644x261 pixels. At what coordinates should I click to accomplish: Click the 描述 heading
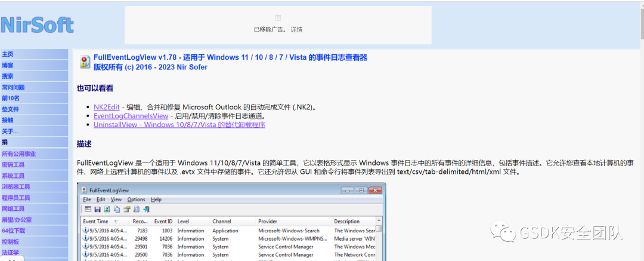tap(84, 144)
